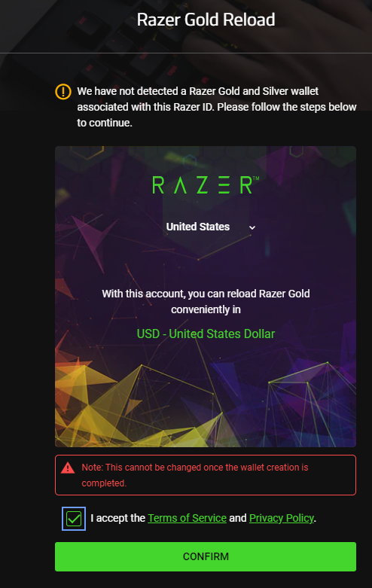This screenshot has height=588, width=372.
Task: Click the red-bordered wallet creation note box
Action: coord(206,475)
